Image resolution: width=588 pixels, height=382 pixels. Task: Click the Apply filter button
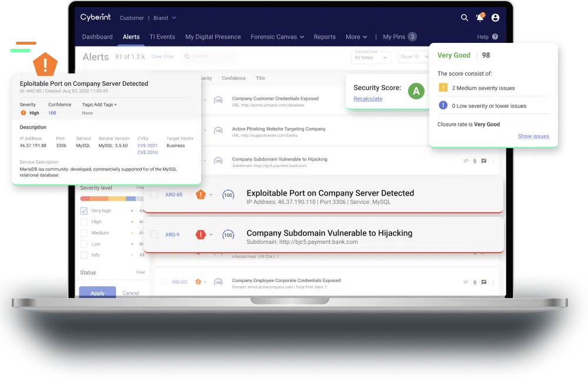[x=98, y=293]
